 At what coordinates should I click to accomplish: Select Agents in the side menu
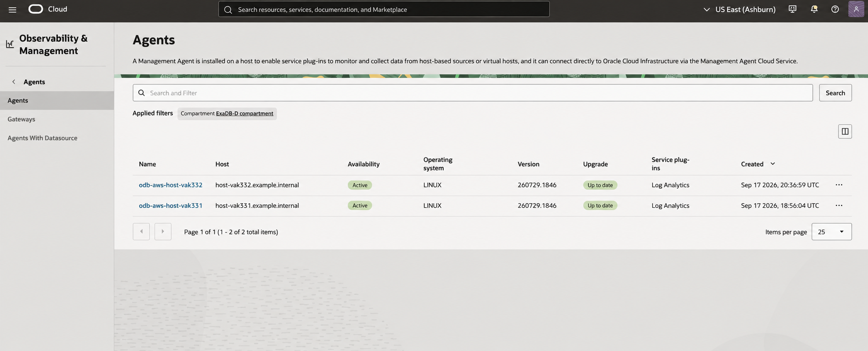click(x=57, y=100)
